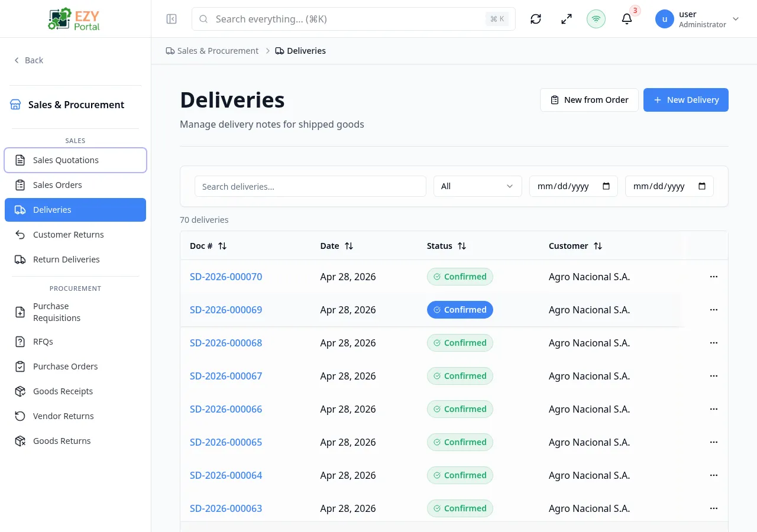The image size is (757, 532).
Task: Open row actions for SD-2026-000063
Action: [714, 508]
